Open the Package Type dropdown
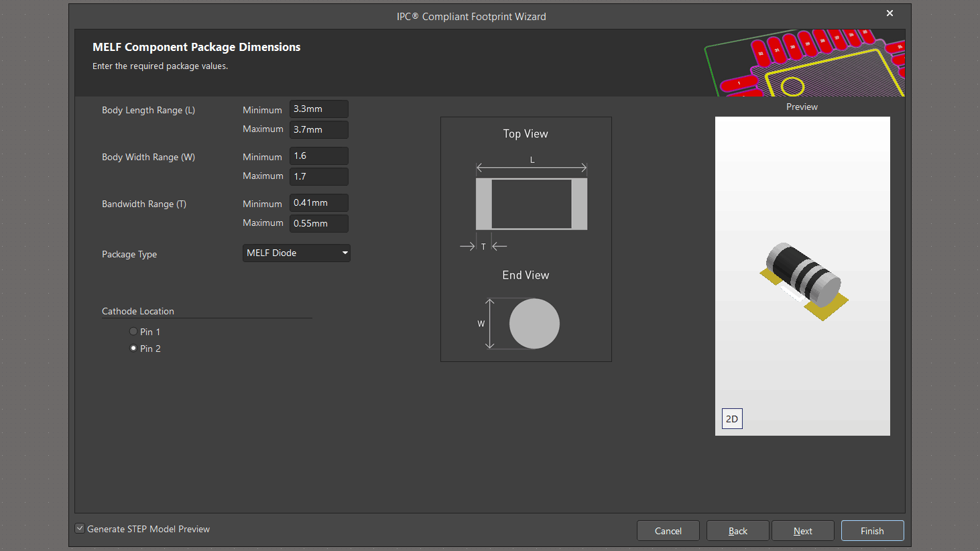This screenshot has height=551, width=980. [x=296, y=253]
